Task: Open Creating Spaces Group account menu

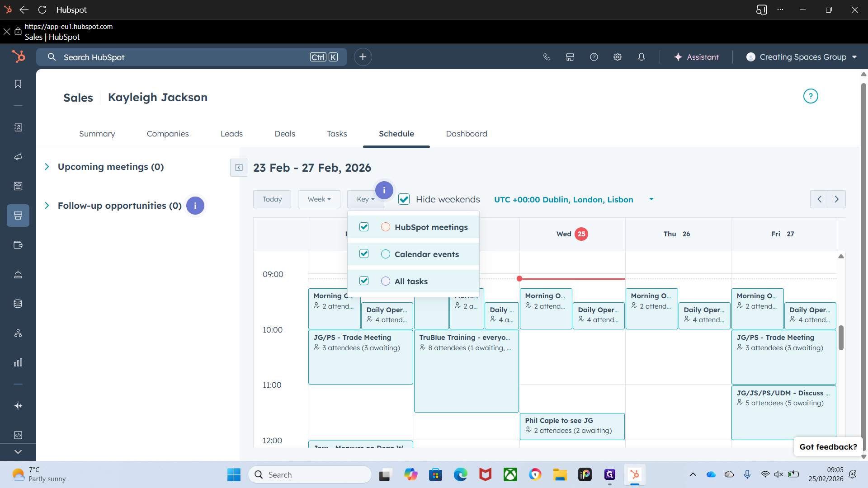Action: point(802,57)
